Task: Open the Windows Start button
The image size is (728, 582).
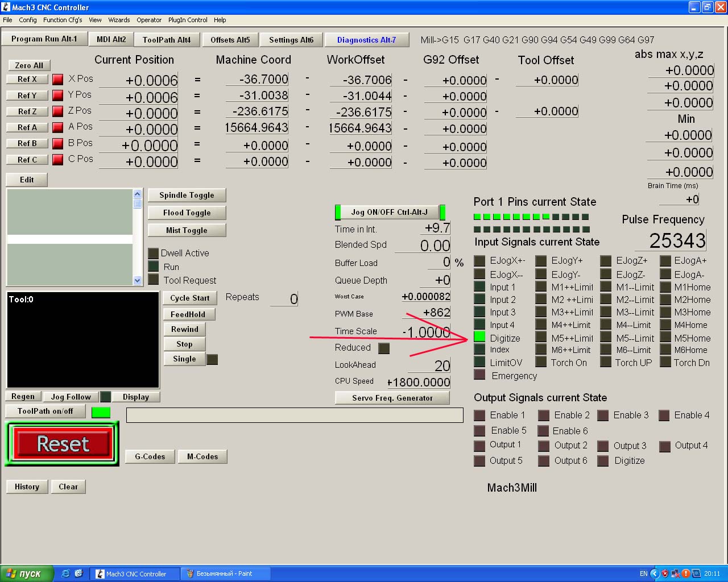Action: pyautogui.click(x=27, y=573)
